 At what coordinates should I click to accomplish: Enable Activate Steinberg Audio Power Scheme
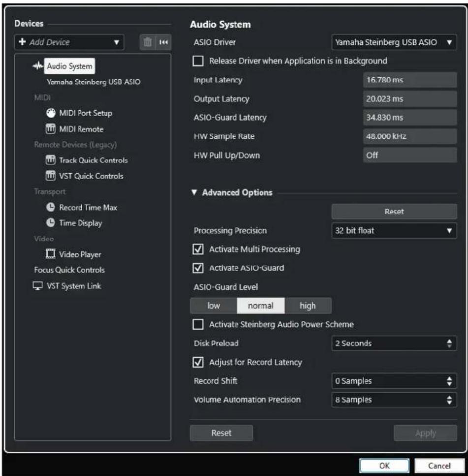coord(198,324)
